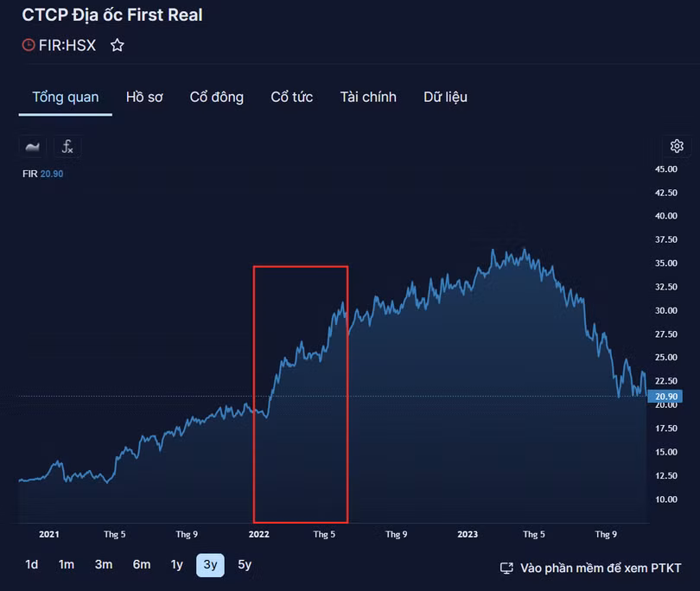The width and height of the screenshot is (700, 591).
Task: View the Cổ tức tab
Action: [292, 97]
